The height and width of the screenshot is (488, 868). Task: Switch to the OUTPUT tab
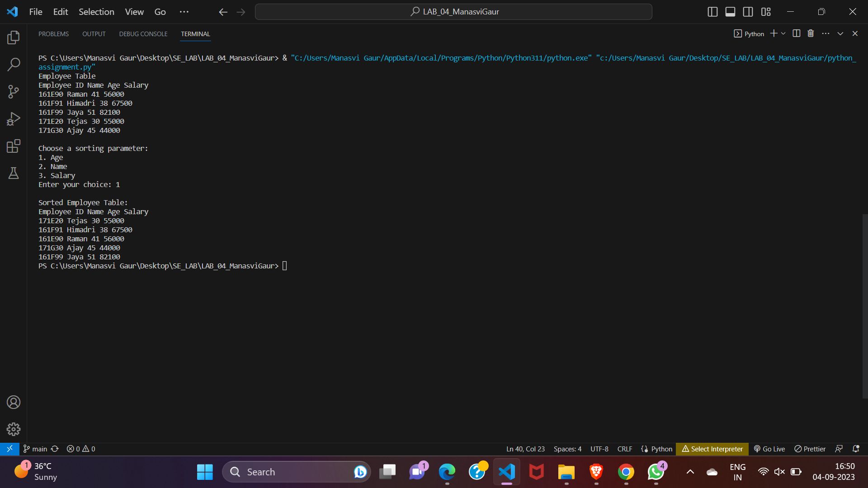[94, 34]
